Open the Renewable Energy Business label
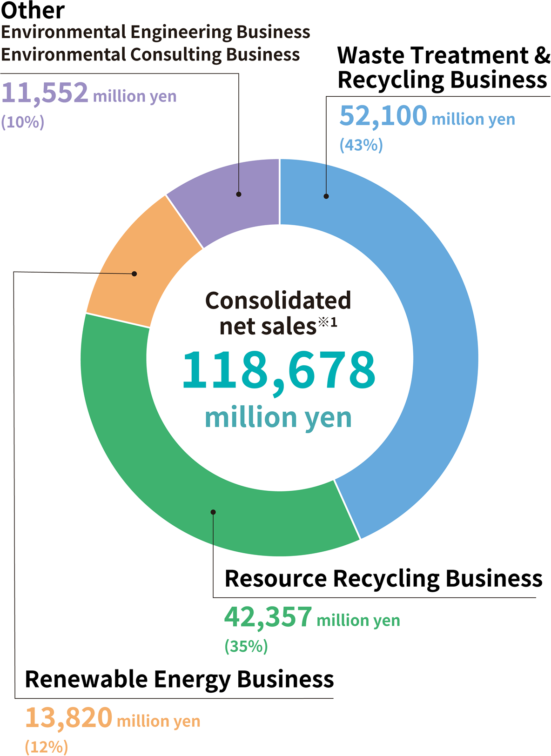The image size is (551, 756). click(179, 679)
